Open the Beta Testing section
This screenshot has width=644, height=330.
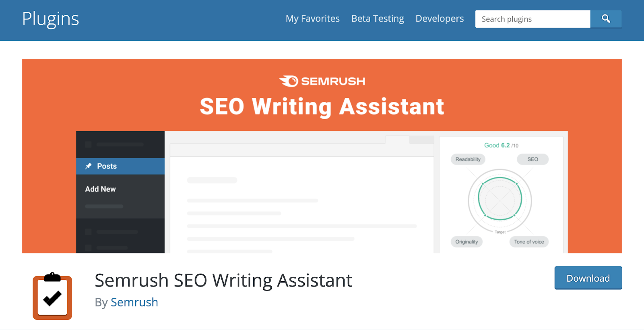coord(377,19)
